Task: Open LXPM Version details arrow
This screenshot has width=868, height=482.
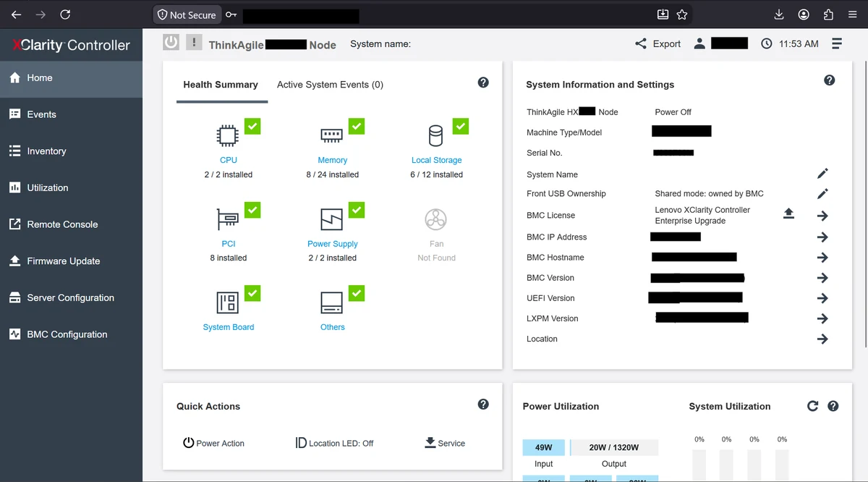Action: [x=822, y=318]
